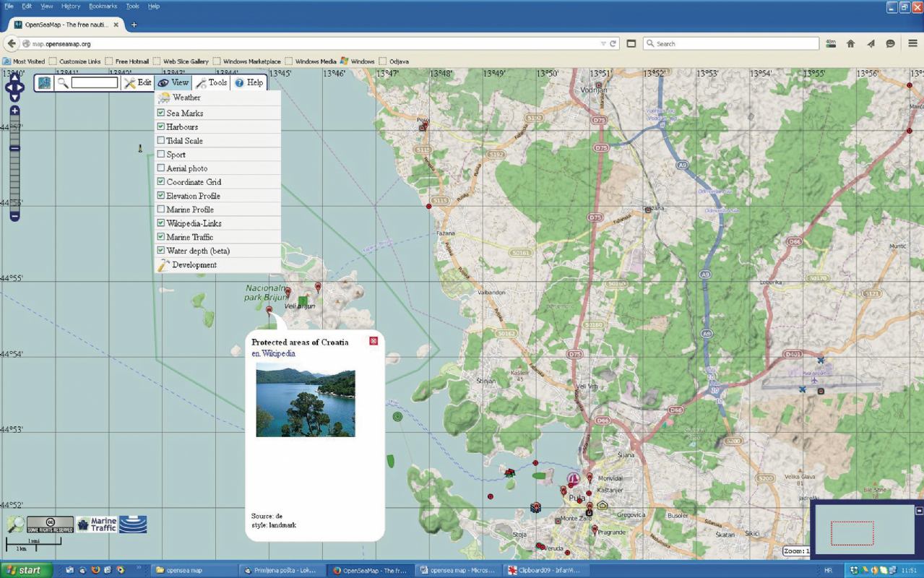Open Firefox home page icon
The image size is (924, 578).
coord(850,44)
